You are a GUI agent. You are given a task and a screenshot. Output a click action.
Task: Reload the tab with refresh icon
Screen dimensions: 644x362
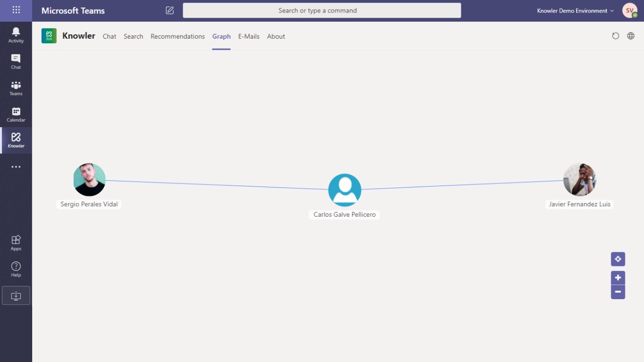(615, 36)
